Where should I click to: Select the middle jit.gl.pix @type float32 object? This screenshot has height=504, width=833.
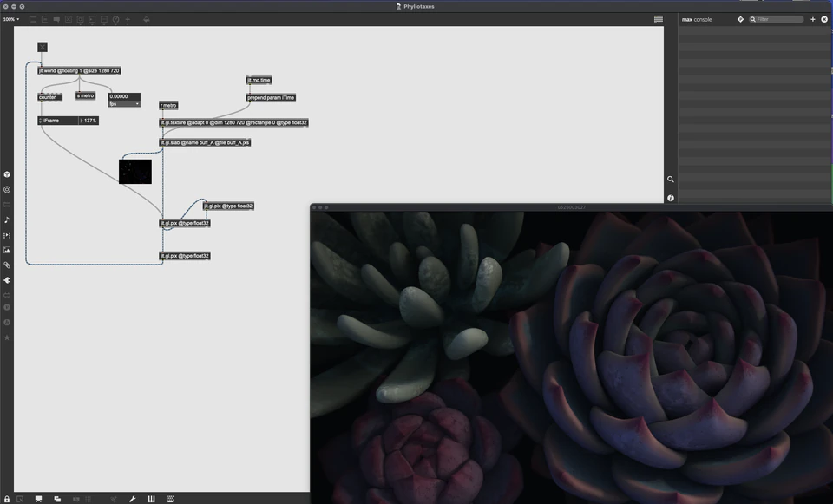click(185, 223)
